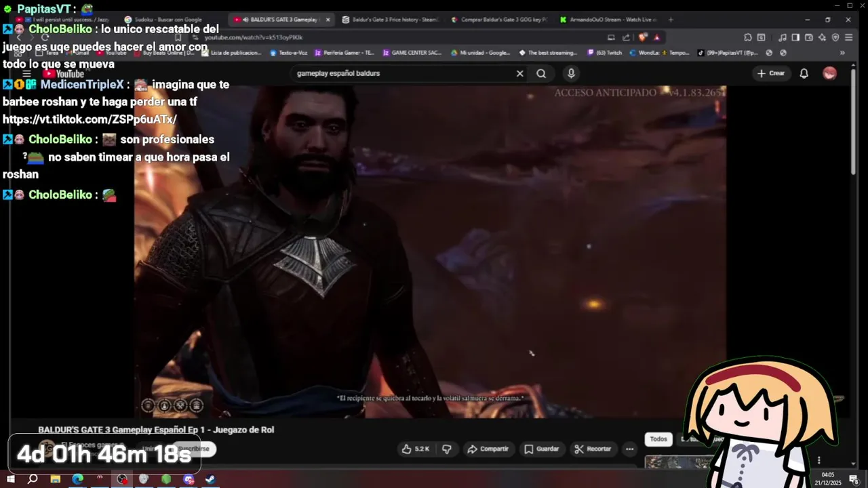Open File Explorer from the taskbar

tap(55, 479)
